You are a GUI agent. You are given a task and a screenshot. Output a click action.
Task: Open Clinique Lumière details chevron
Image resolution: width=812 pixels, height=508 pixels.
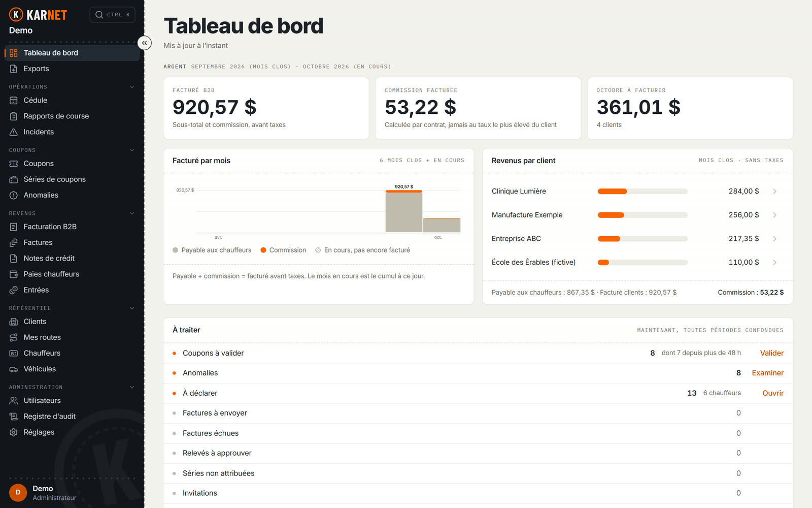pos(775,192)
